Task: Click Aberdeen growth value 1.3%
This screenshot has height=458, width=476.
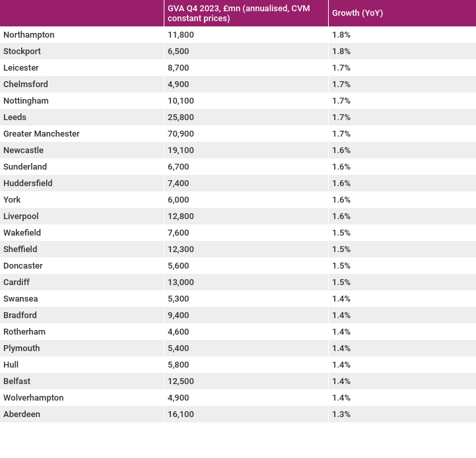Action: coord(341,414)
